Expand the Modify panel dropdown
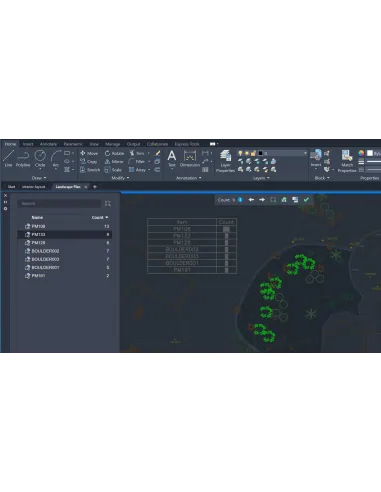381x492 pixels. 120,178
